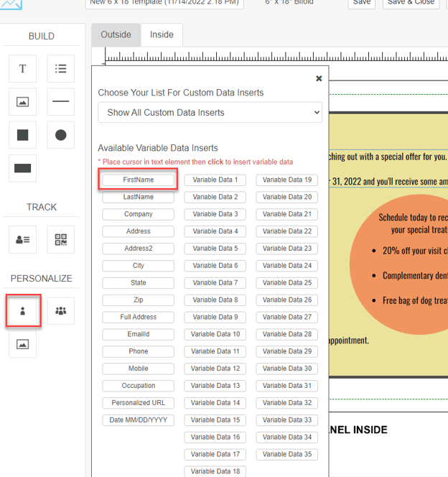Image resolution: width=448 pixels, height=477 pixels.
Task: Insert a QR code element
Action: click(x=60, y=240)
